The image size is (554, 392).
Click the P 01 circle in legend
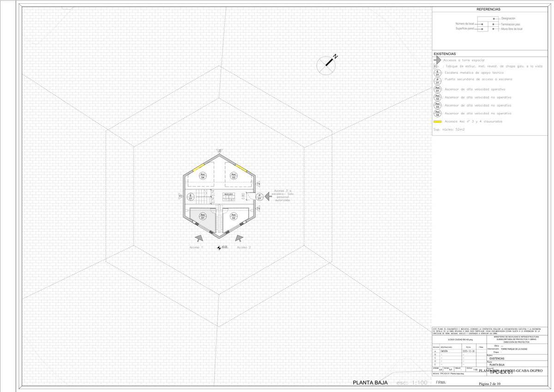click(437, 80)
